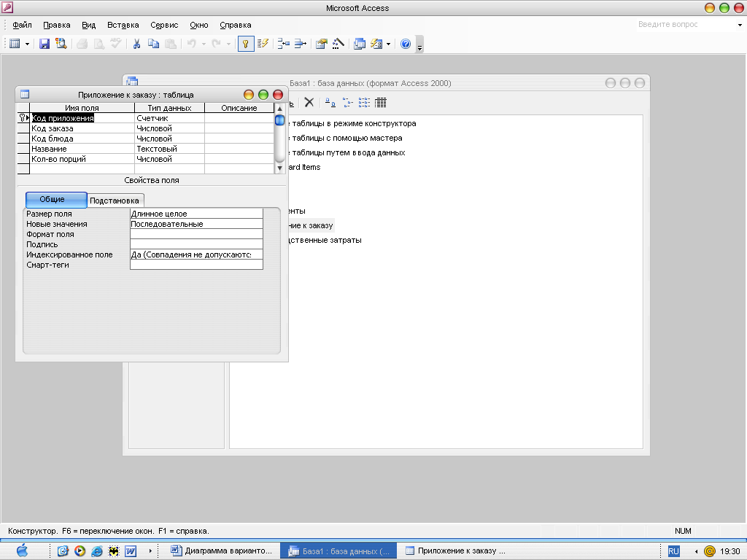Screen dimensions: 747x560
Task: Select the Код блюда field name
Action: 82,139
